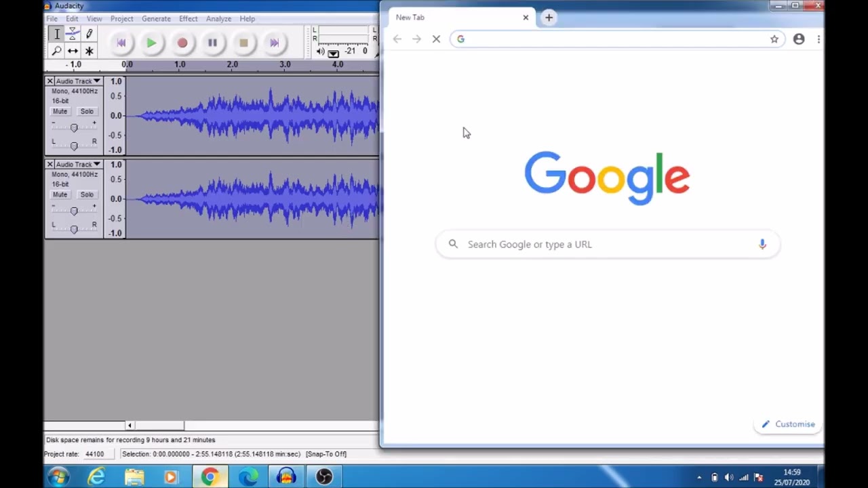
Task: Open the Project menu in Audacity
Action: click(x=121, y=19)
